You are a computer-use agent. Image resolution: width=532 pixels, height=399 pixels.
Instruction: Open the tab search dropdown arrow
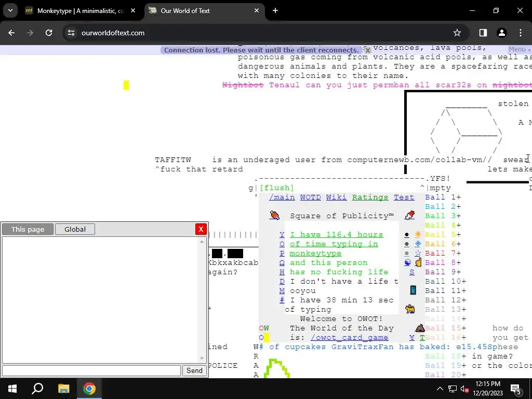(x=10, y=10)
